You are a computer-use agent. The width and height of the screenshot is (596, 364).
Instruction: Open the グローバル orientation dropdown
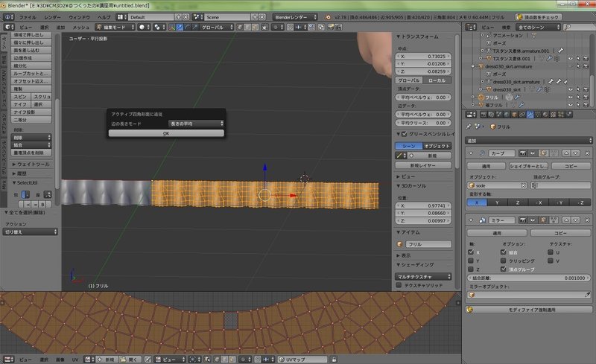pyautogui.click(x=216, y=27)
